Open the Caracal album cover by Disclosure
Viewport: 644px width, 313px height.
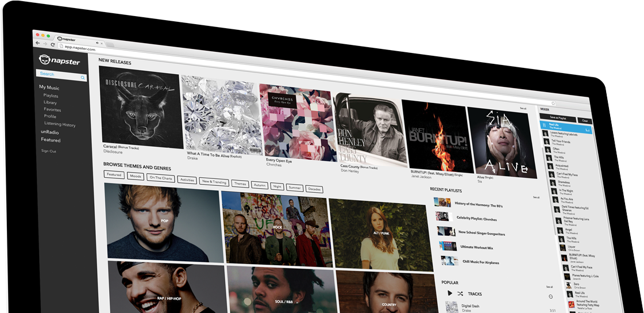(x=141, y=106)
